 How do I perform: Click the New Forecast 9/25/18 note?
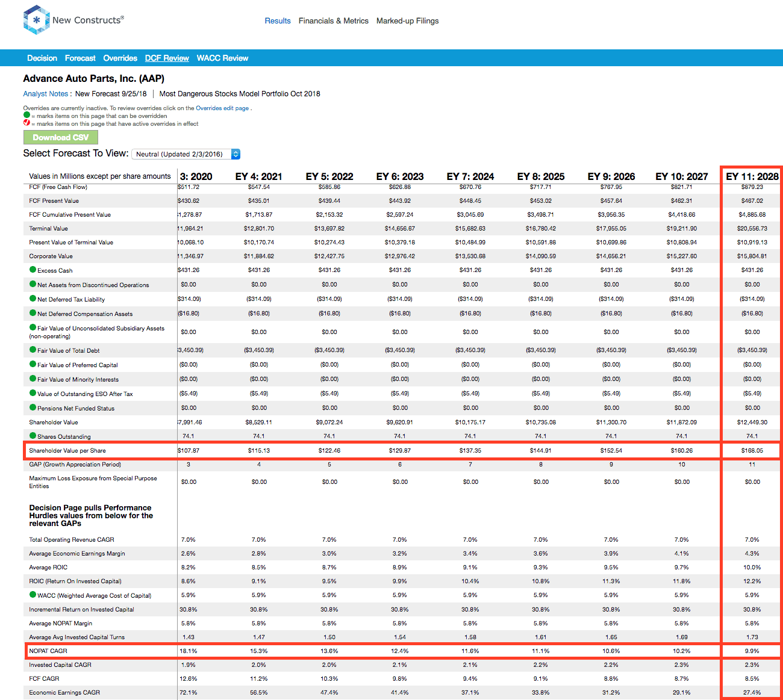click(x=111, y=93)
